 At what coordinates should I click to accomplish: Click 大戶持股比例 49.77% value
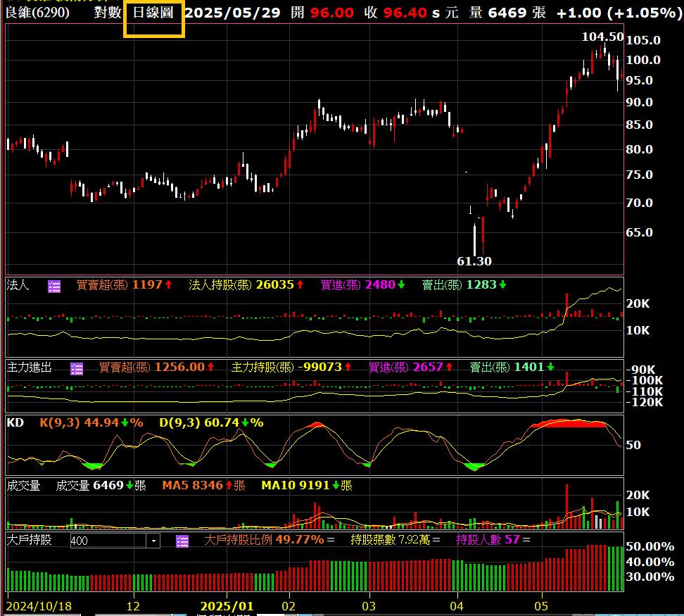tap(300, 540)
